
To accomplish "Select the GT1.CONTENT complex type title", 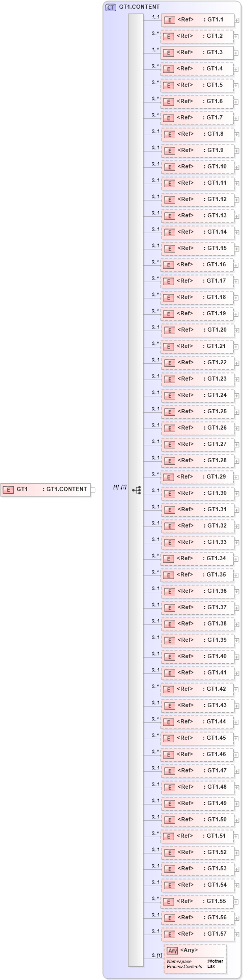I will click(139, 7).
